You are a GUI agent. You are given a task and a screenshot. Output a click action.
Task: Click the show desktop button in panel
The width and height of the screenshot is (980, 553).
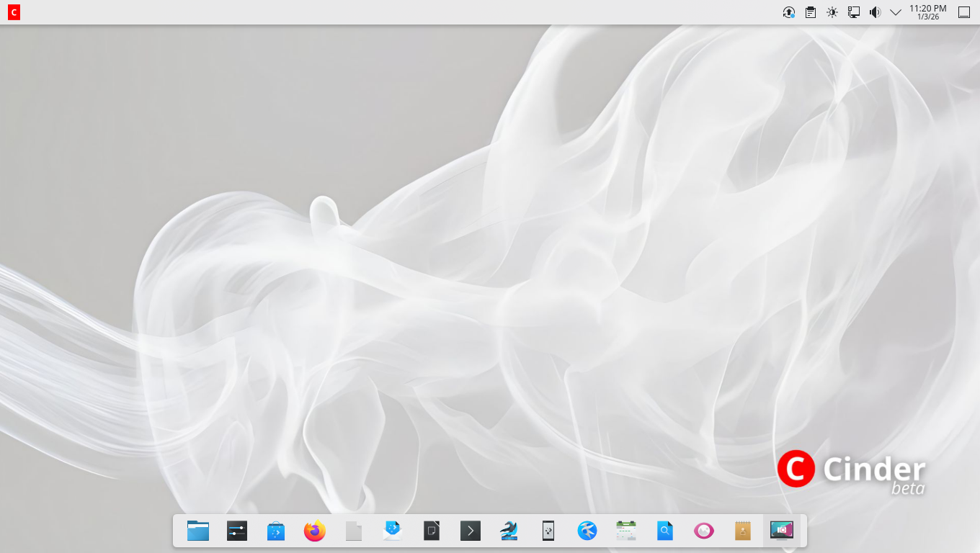click(x=964, y=12)
